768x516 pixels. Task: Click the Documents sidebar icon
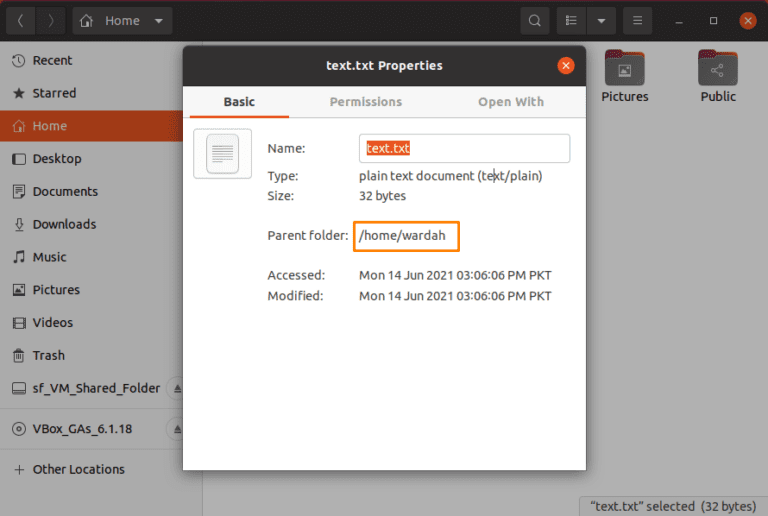[x=19, y=191]
